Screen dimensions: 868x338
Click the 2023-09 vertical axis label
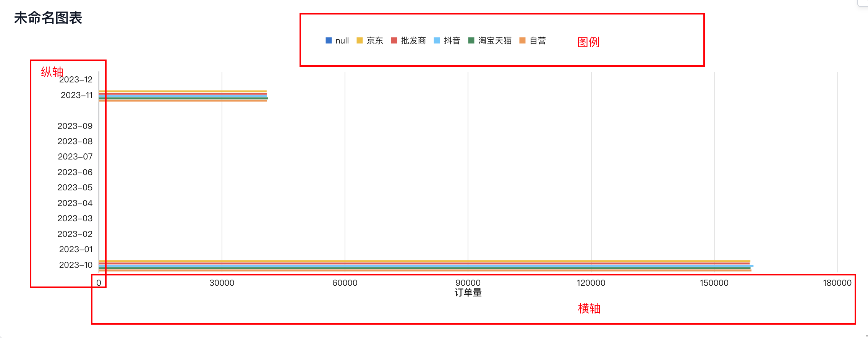point(75,126)
